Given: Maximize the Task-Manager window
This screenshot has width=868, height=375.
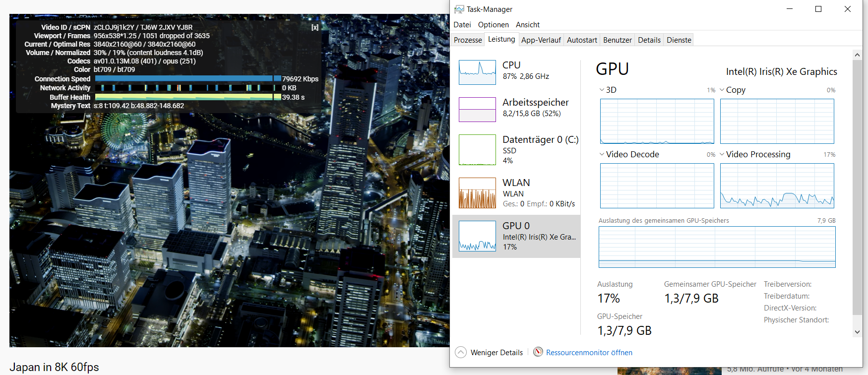Looking at the screenshot, I should (818, 9).
